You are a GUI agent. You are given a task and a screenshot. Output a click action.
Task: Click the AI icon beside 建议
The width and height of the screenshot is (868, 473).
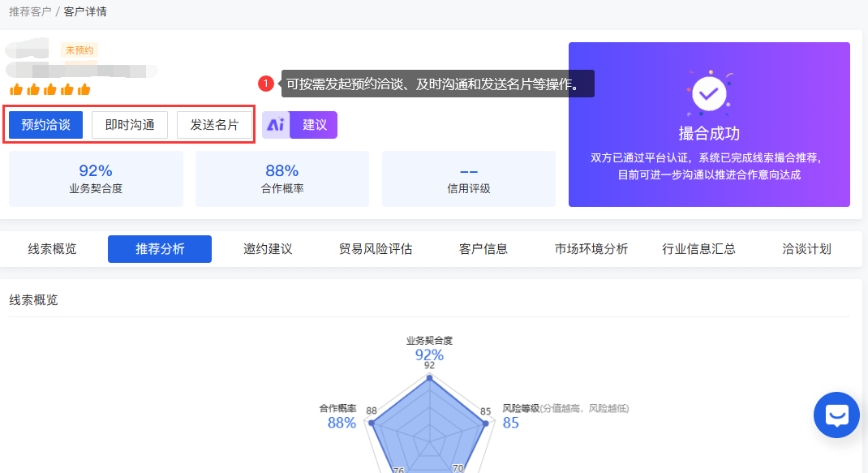coord(276,125)
